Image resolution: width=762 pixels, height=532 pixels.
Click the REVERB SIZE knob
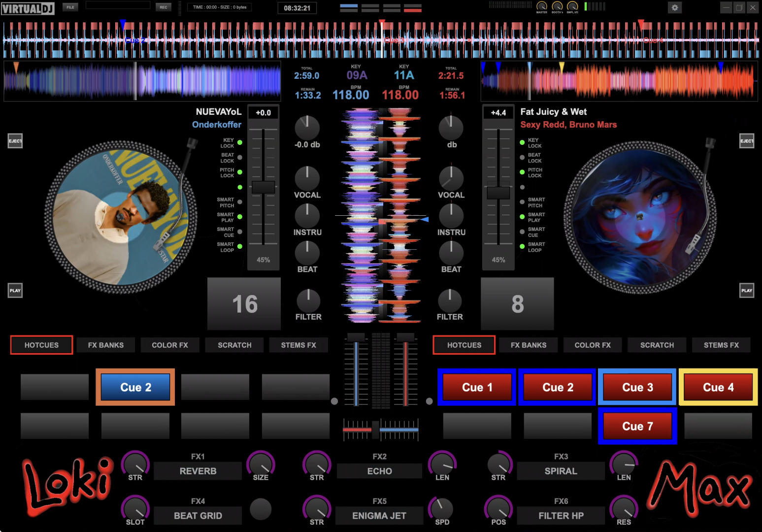(x=261, y=464)
